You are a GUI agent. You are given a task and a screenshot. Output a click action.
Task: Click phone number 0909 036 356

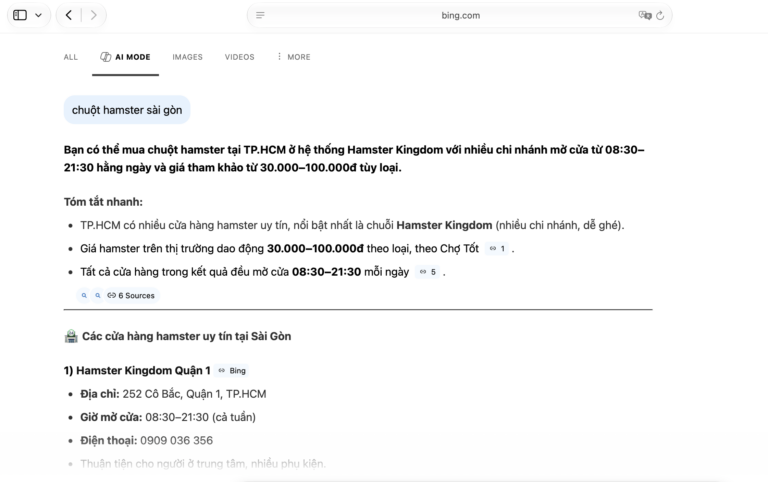click(176, 440)
